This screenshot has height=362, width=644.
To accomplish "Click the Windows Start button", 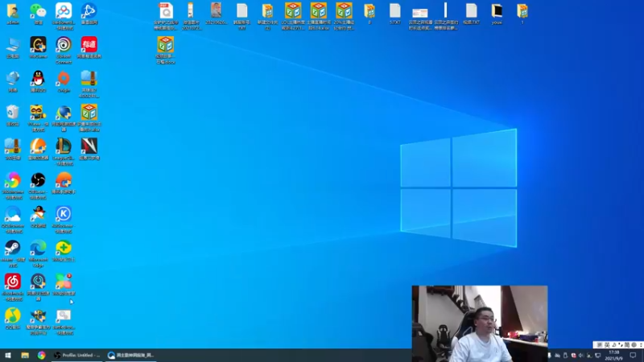I will tap(8, 355).
